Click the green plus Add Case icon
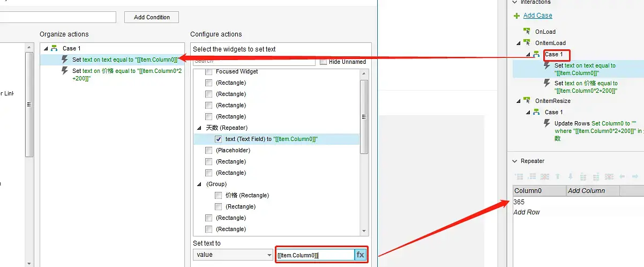644x267 pixels. (x=516, y=16)
